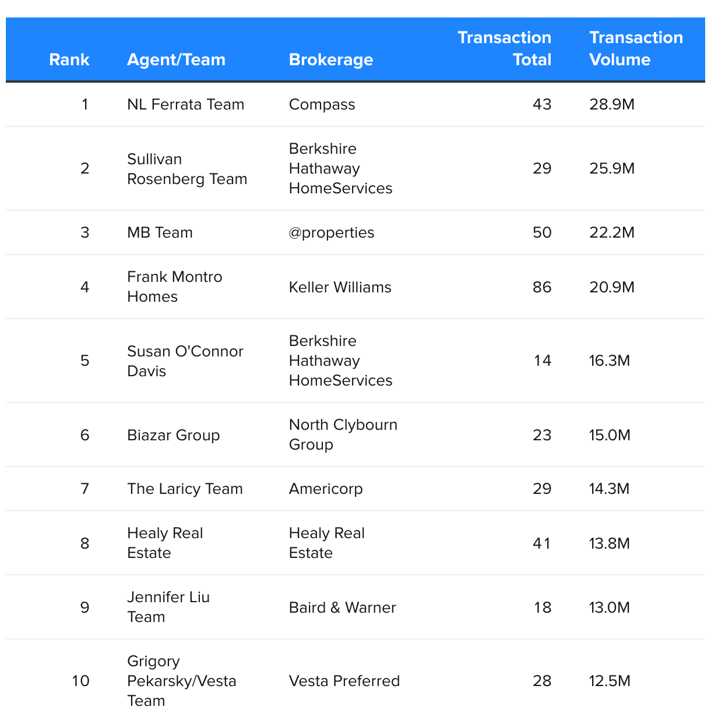Select the Baird & Warner brokerage cell
This screenshot has height=728, width=711.
(342, 607)
